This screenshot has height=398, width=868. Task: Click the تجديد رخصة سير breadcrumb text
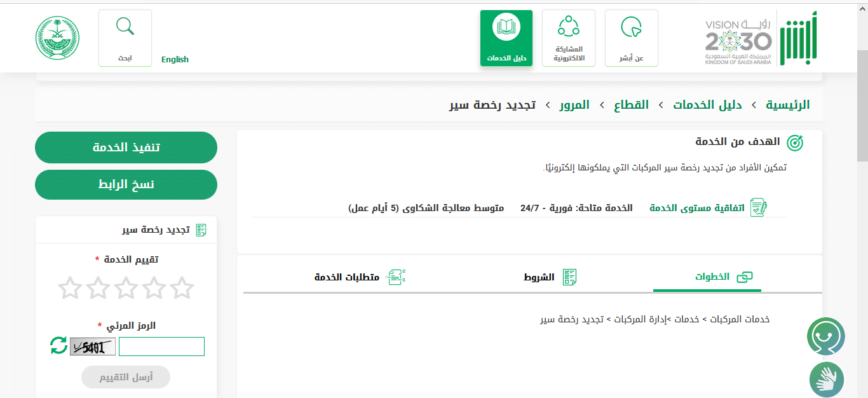pyautogui.click(x=492, y=105)
